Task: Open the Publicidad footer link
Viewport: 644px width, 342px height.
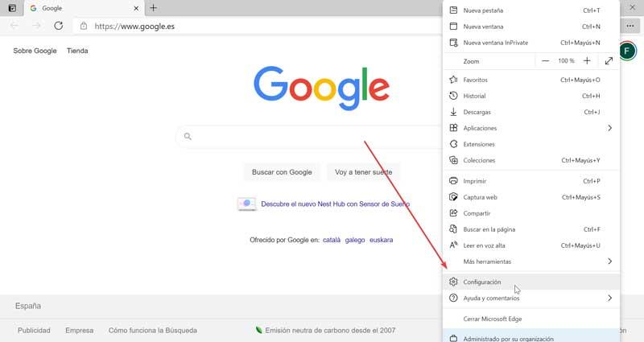Action: [34, 330]
